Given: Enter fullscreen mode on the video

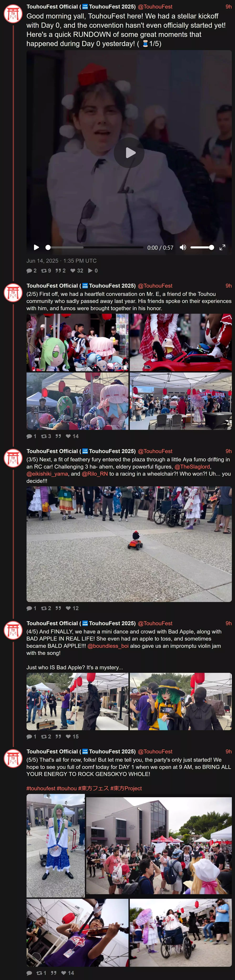Looking at the screenshot, I should click(x=222, y=247).
